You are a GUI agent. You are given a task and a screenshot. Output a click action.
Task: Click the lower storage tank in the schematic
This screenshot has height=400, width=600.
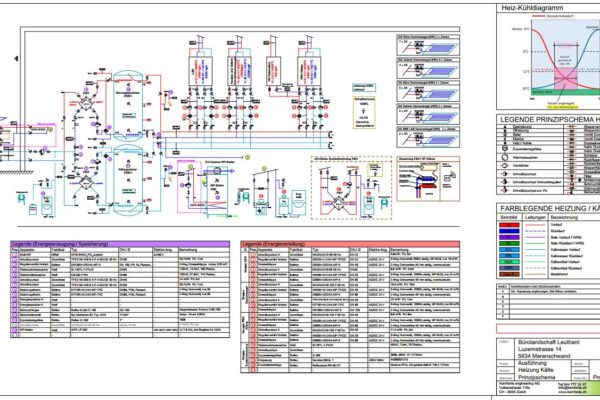(x=129, y=180)
